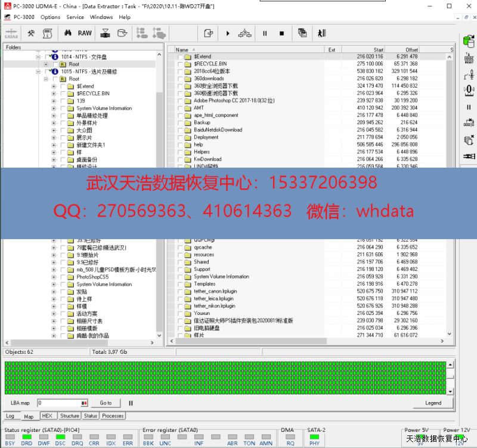Screen dimensions: 477x448
Task: Expand the Root node under 1014 - NTFS
Action: coord(46,64)
